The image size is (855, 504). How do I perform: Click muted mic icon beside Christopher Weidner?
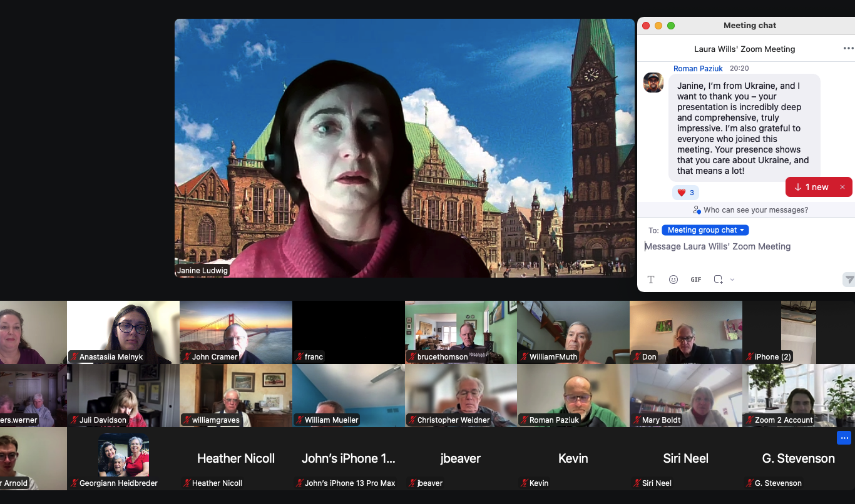coord(412,420)
